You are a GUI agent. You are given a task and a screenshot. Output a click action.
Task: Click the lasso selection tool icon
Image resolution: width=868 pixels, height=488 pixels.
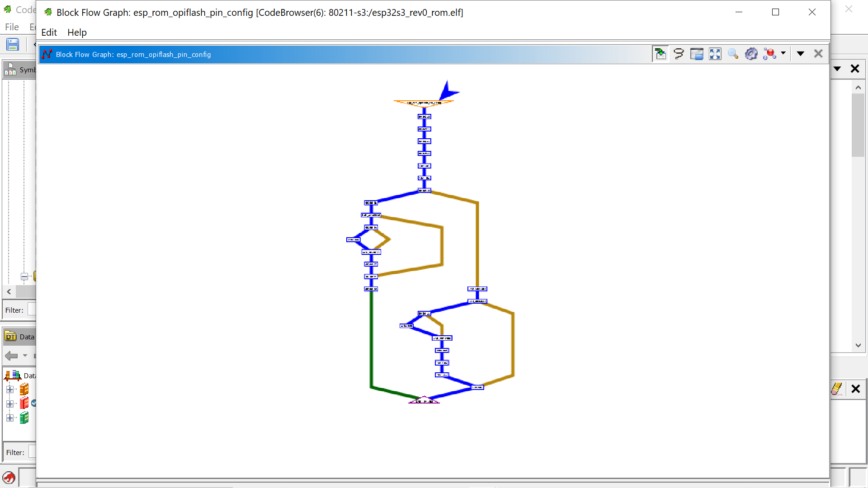pyautogui.click(x=679, y=54)
